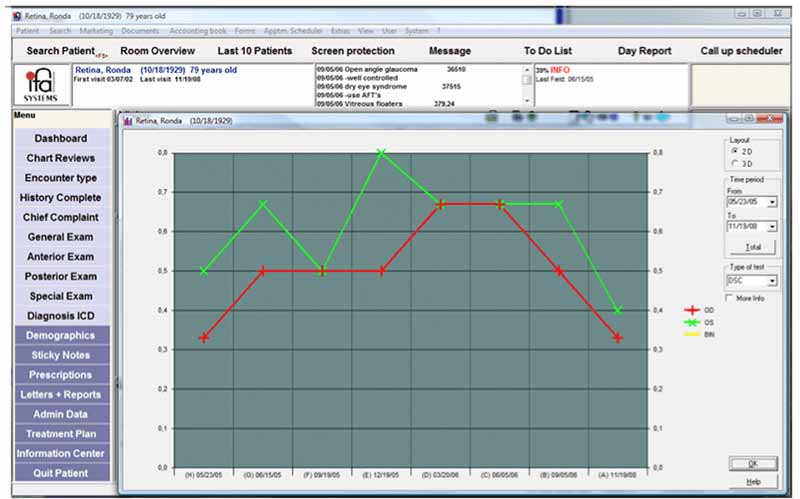800x499 pixels.
Task: Click red OD legend marker
Action: [692, 310]
